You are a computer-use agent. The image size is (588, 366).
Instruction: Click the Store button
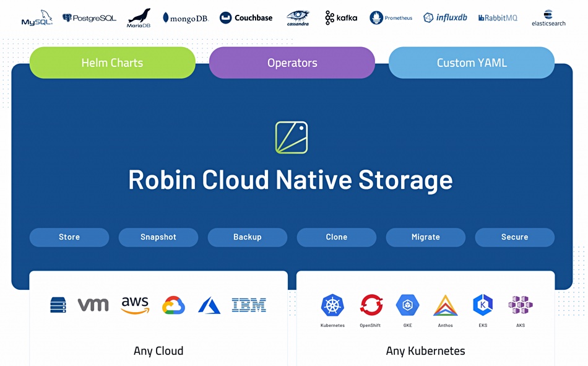(x=69, y=237)
